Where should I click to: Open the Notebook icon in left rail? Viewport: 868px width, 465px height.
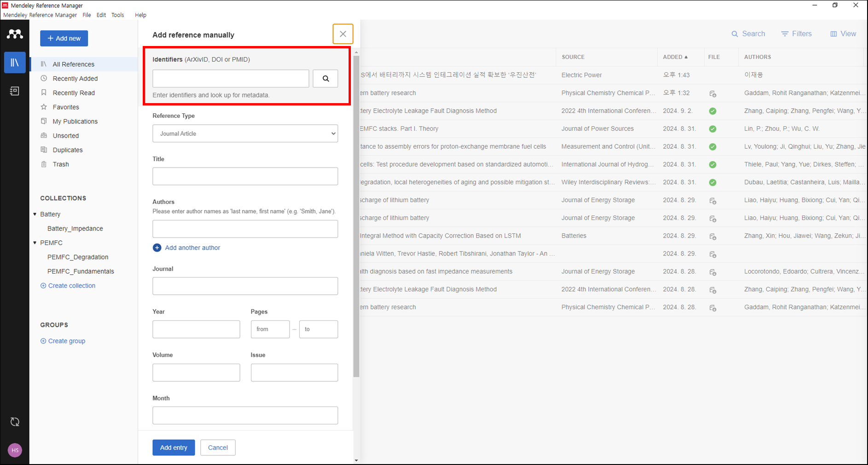tap(15, 91)
